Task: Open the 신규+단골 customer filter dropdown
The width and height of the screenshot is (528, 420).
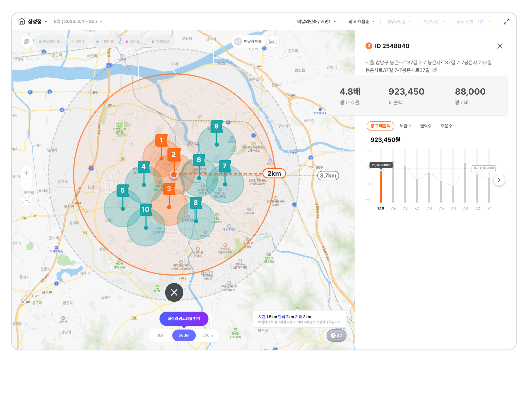Action: [x=399, y=22]
